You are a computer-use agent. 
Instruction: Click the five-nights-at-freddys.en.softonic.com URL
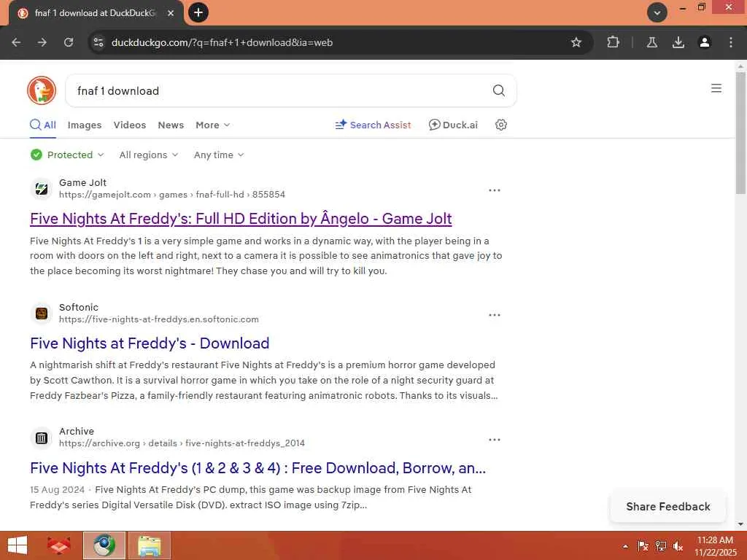(x=158, y=319)
